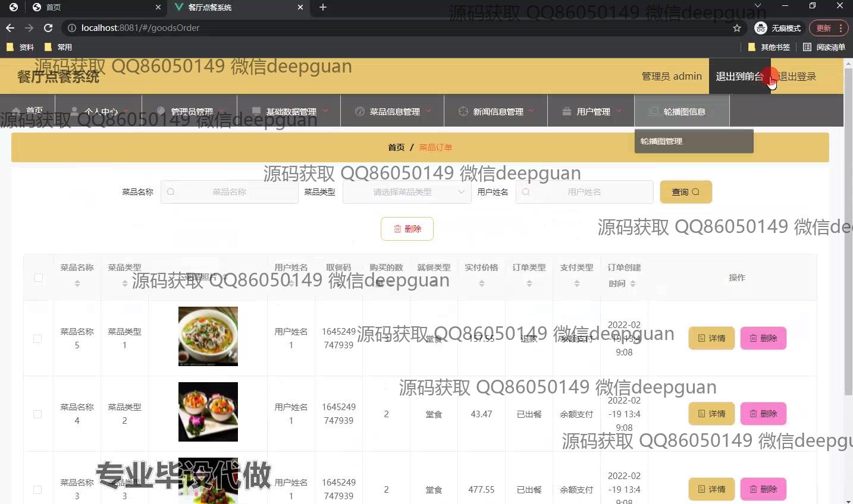Click 详情 button for first order row
The image size is (853, 504).
tap(711, 338)
